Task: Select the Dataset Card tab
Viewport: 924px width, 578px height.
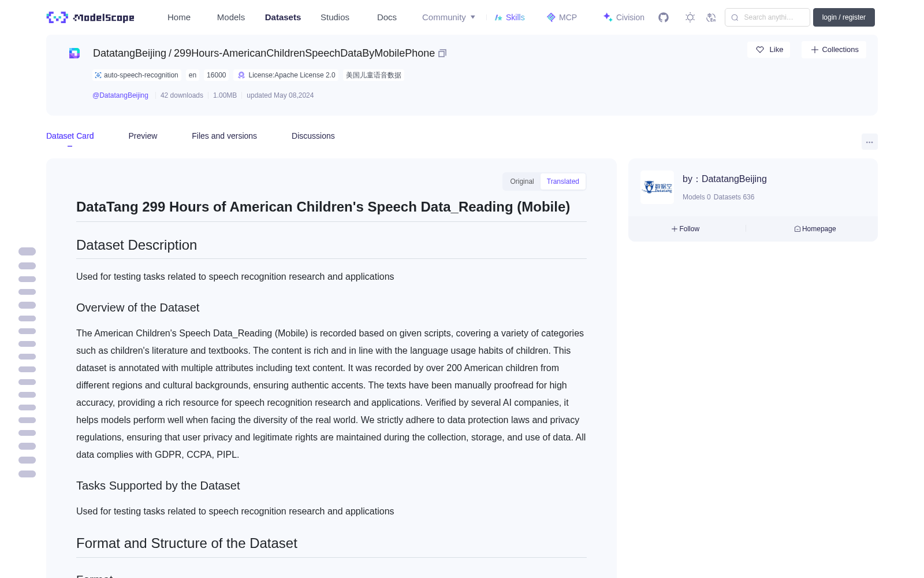Action: 70,136
